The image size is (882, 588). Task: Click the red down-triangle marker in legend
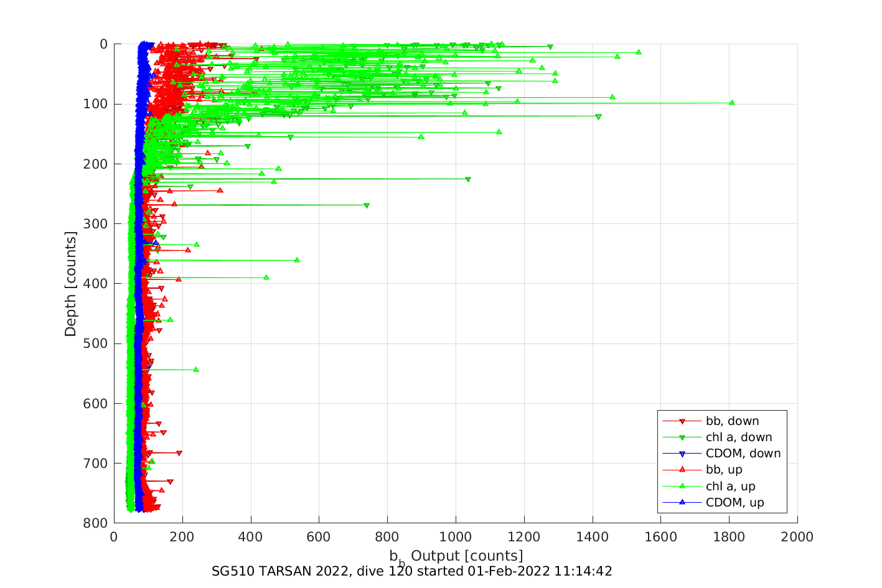682,422
